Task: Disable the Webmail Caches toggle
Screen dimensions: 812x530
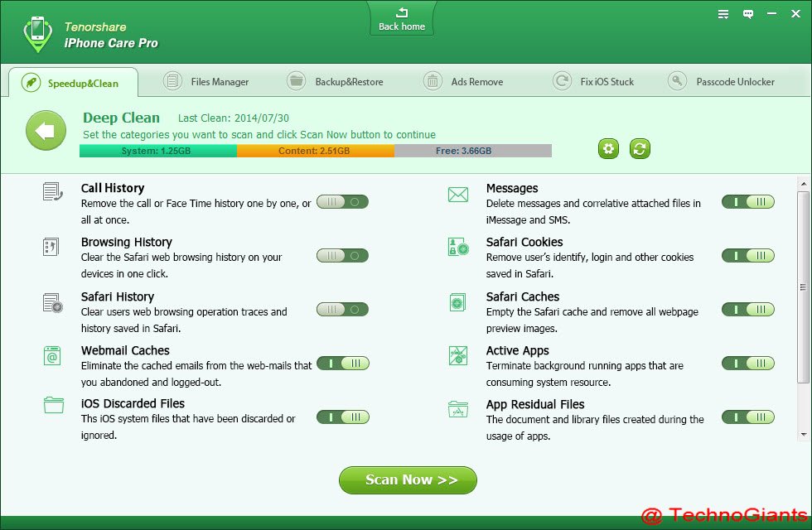Action: pos(343,364)
